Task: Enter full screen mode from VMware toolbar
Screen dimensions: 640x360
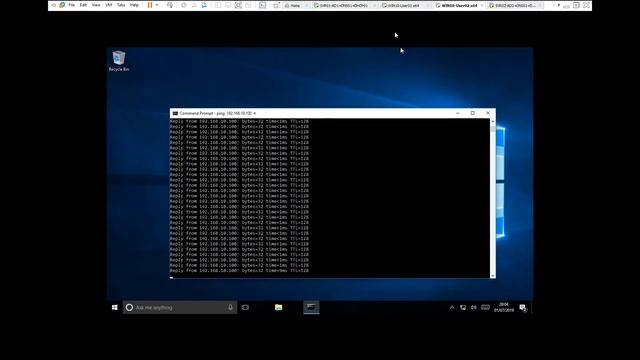Action: [x=238, y=5]
